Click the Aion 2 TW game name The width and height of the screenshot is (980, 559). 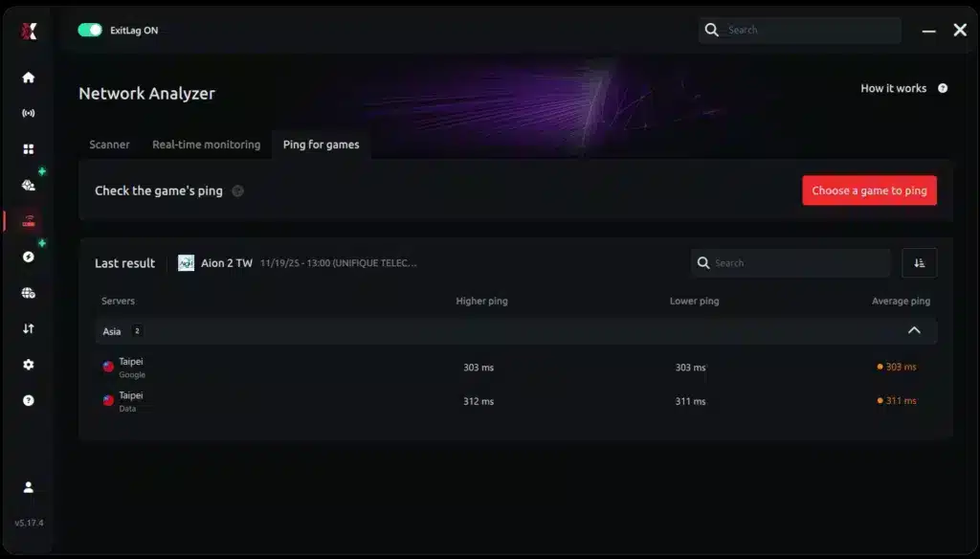[227, 263]
